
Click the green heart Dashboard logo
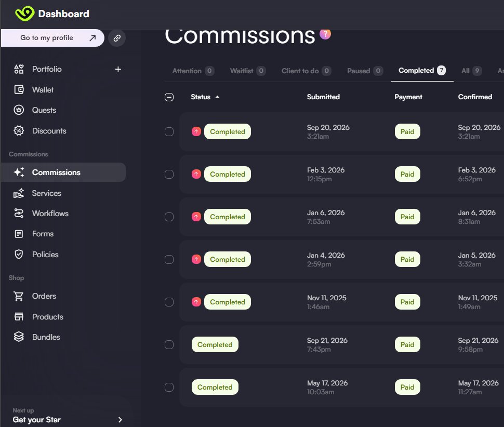point(25,14)
